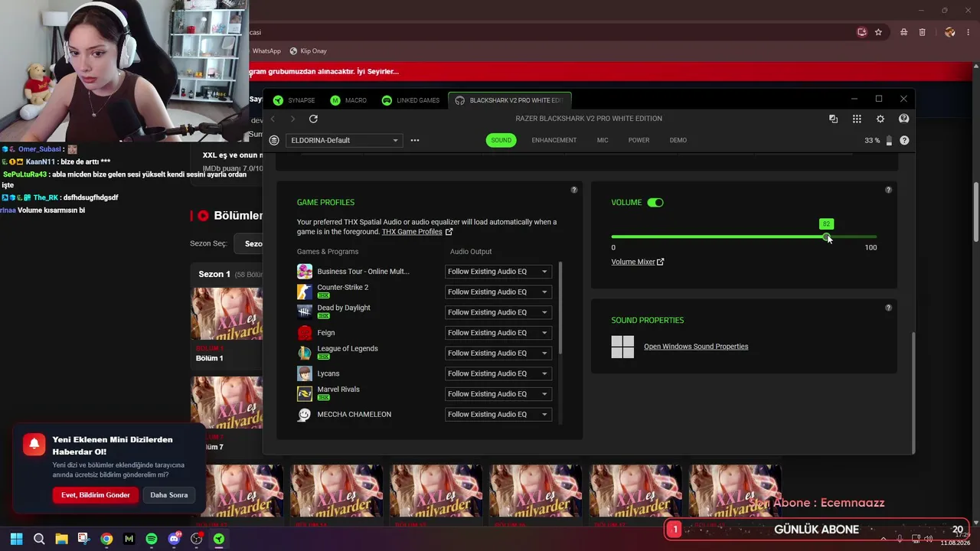Screen dimensions: 980x551
Task: Open the Bölüm 1 episode thumbnail
Action: pos(227,314)
